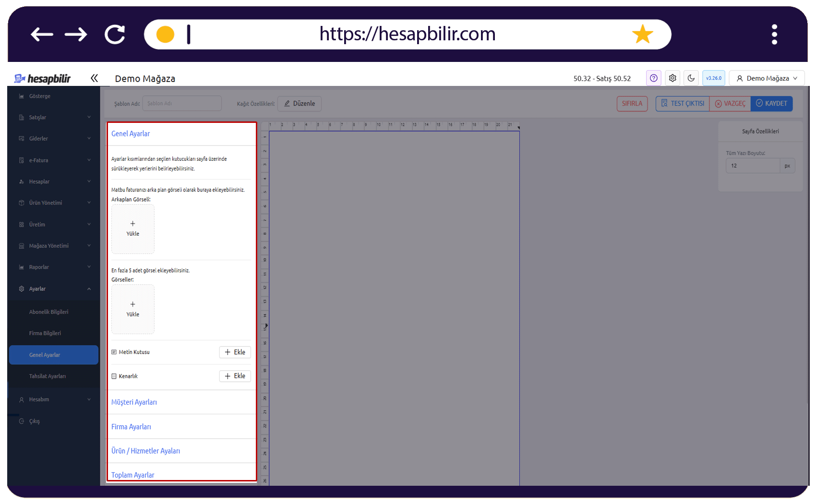Open the Demo Mağaza user dropdown
816x504 pixels.
767,78
